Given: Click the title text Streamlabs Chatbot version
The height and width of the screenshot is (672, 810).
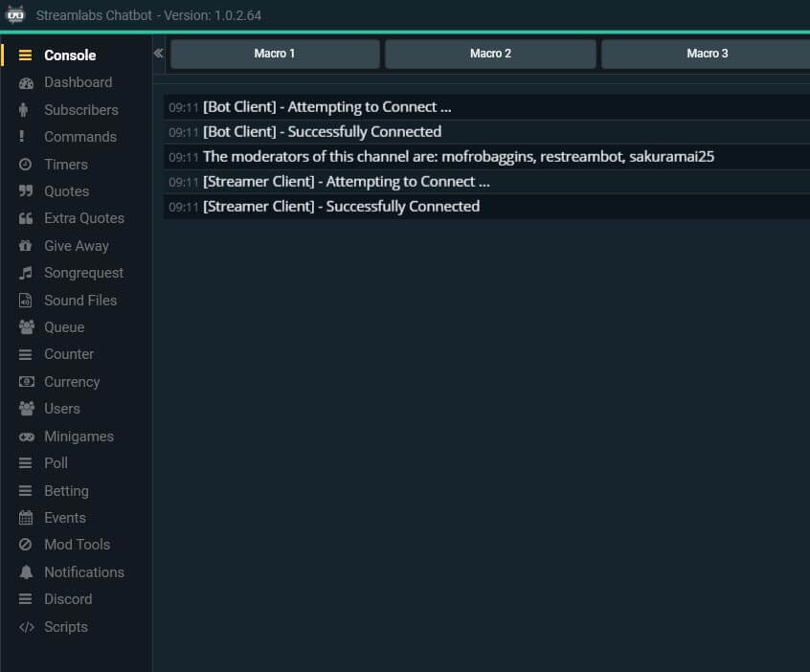Looking at the screenshot, I should tap(148, 15).
